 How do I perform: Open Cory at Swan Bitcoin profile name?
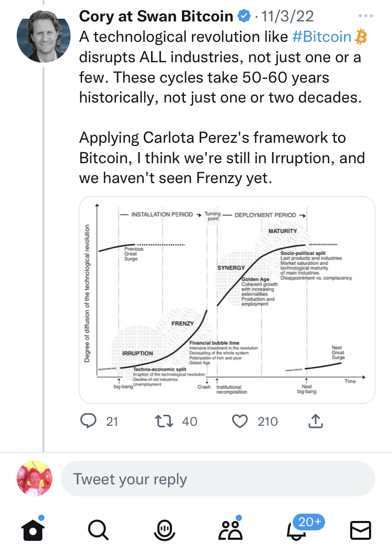(x=156, y=17)
